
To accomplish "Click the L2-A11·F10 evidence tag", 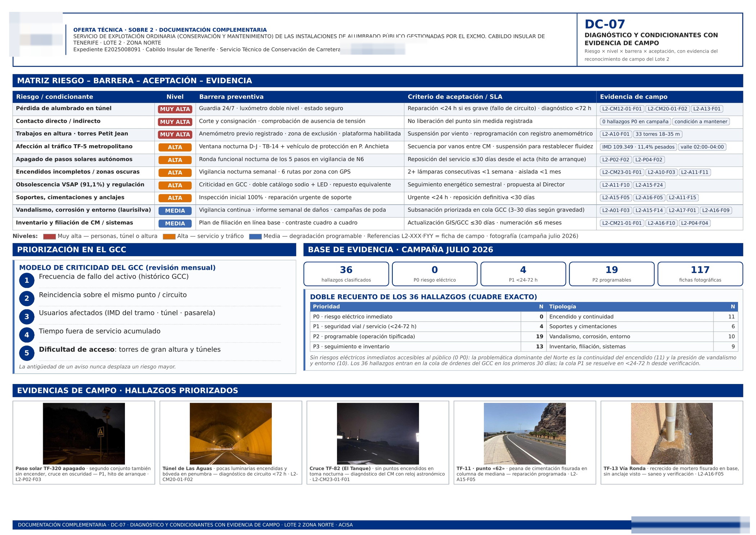I will (x=616, y=185).
